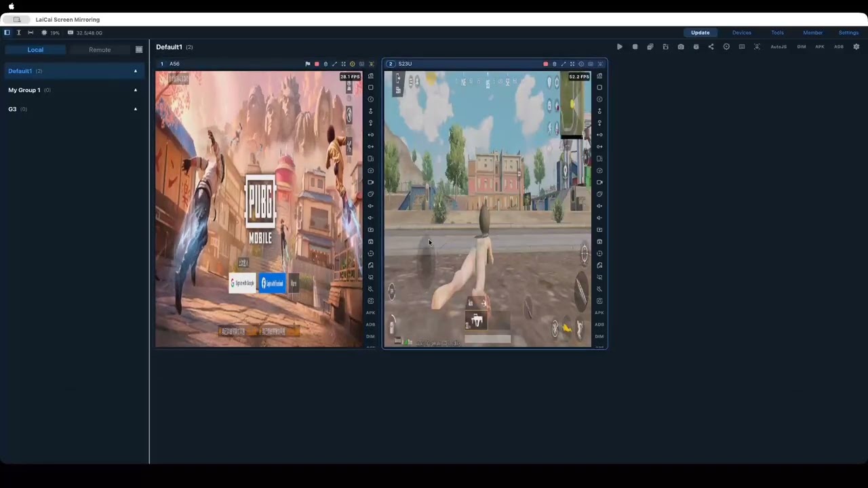Click the A56 device name label

point(174,64)
